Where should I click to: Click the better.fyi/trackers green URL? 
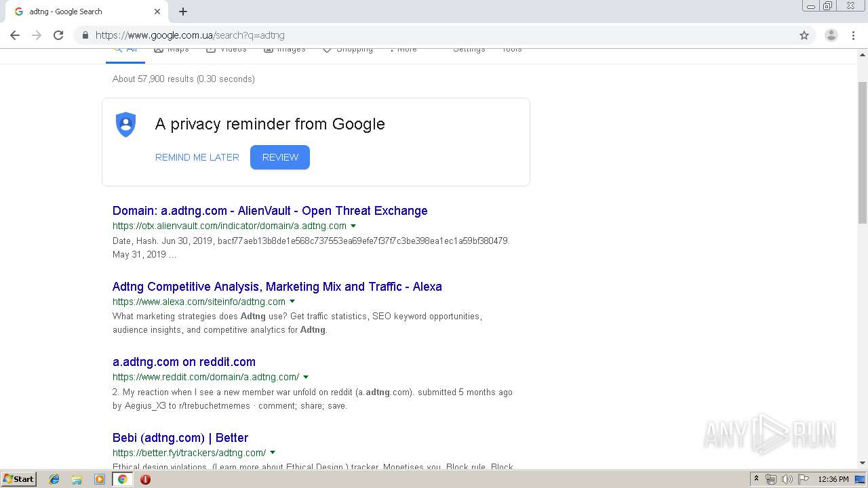(189, 453)
